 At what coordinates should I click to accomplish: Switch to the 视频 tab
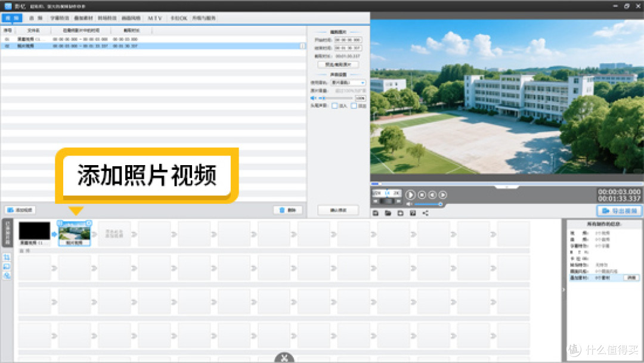12,18
